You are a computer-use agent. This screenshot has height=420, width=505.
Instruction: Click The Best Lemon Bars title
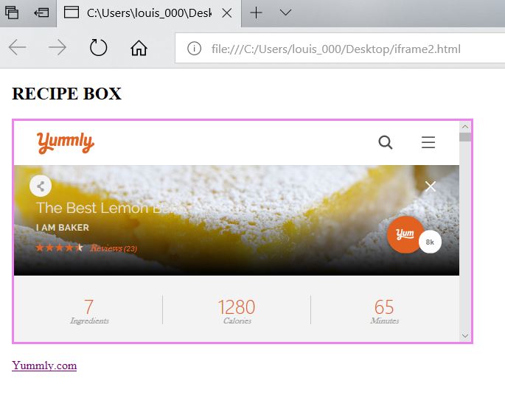(107, 208)
